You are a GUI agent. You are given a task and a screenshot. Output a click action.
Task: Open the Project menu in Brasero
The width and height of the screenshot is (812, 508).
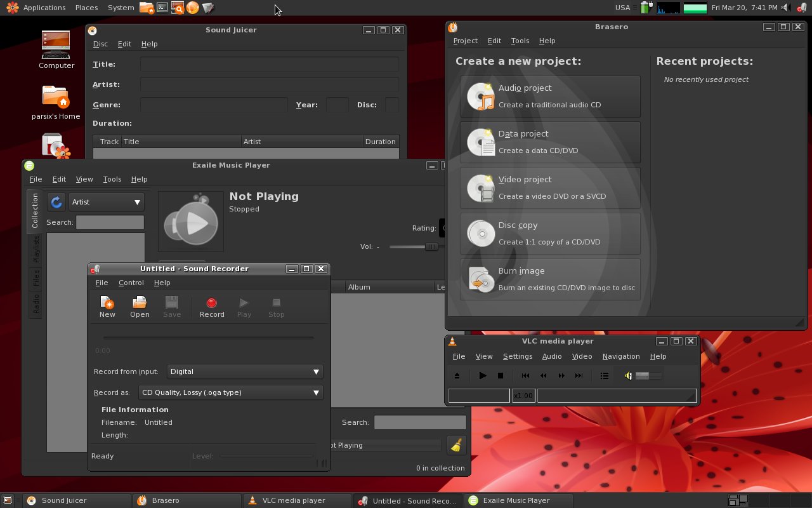click(465, 41)
